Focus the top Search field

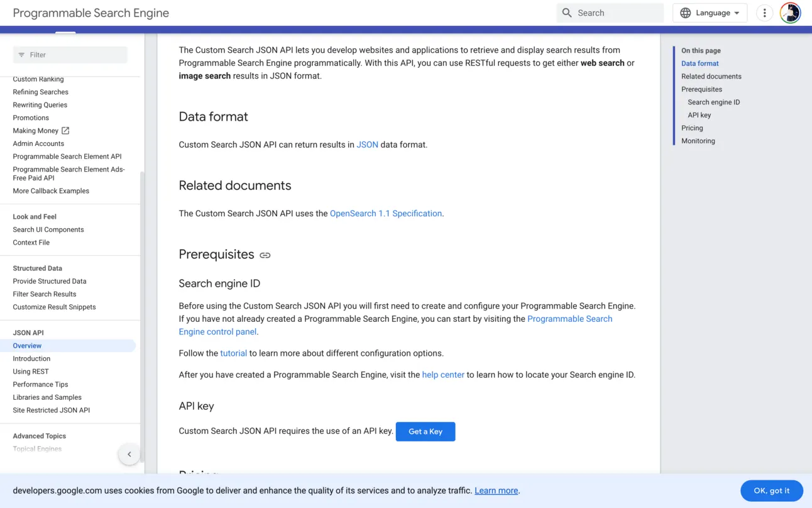point(610,13)
